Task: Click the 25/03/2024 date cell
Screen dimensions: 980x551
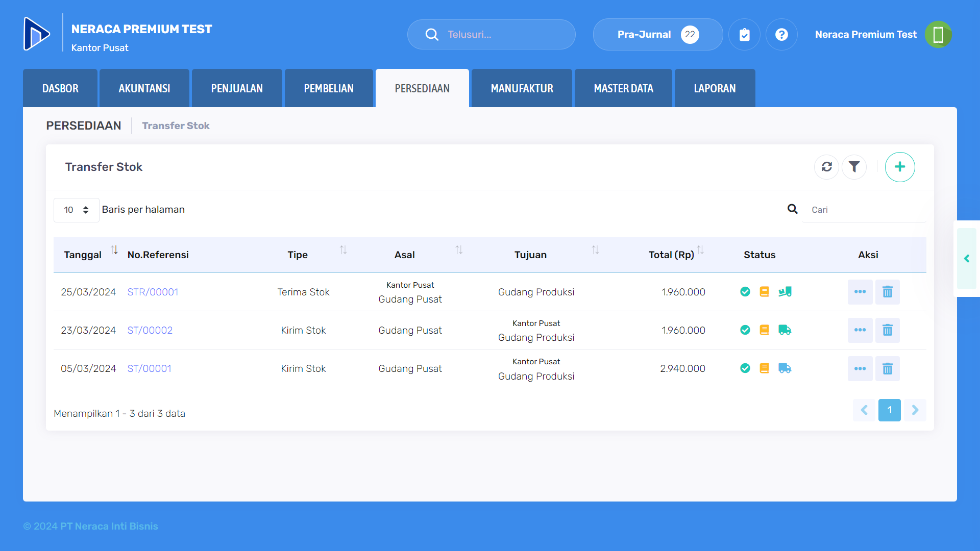Action: [88, 292]
